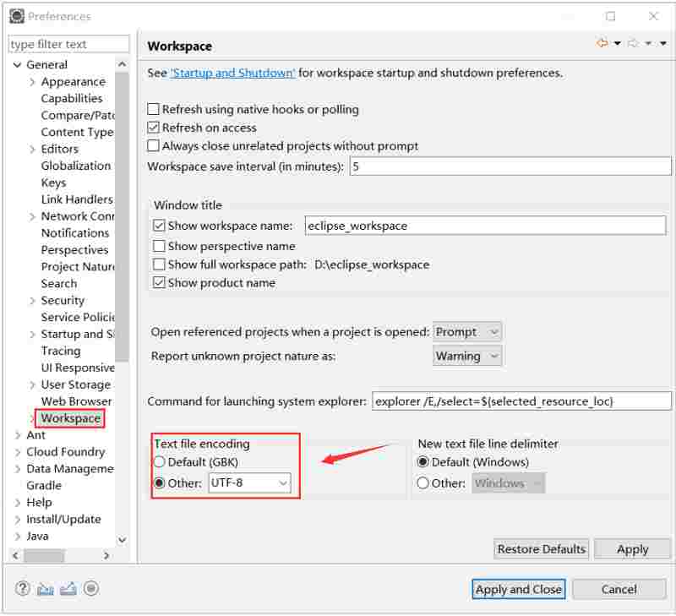Click the Apply and Close button
Viewport: 676px width, 616px height.
pyautogui.click(x=519, y=589)
